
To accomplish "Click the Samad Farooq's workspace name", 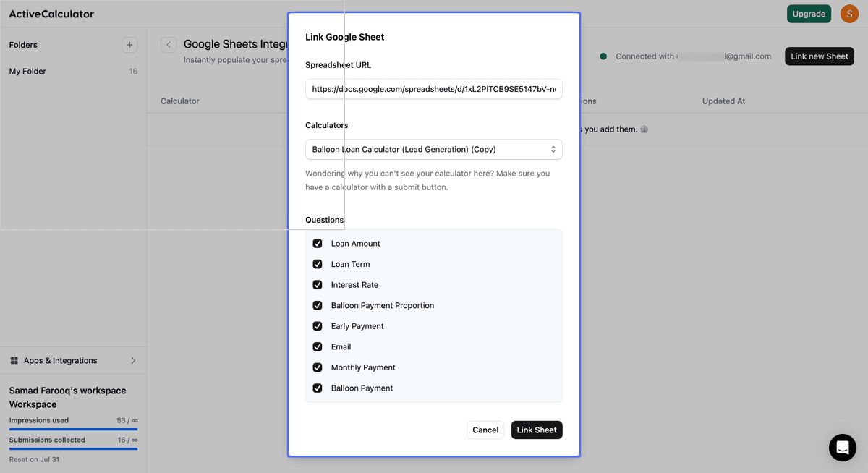I will tap(67, 397).
